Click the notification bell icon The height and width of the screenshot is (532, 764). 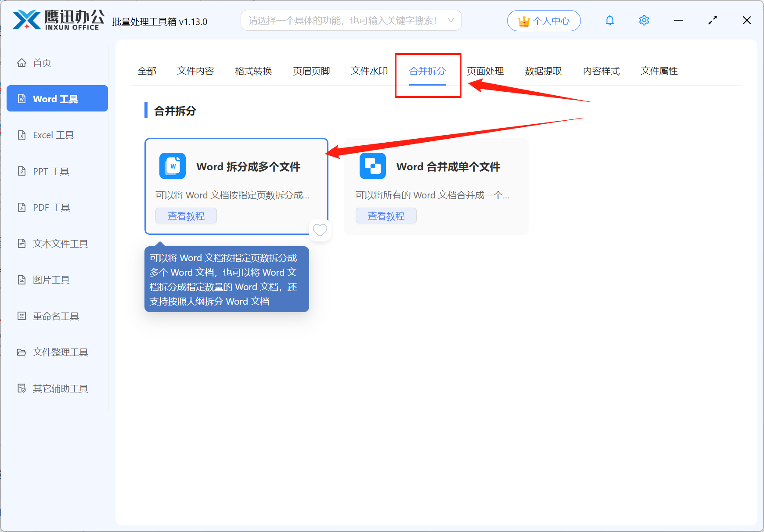point(609,20)
